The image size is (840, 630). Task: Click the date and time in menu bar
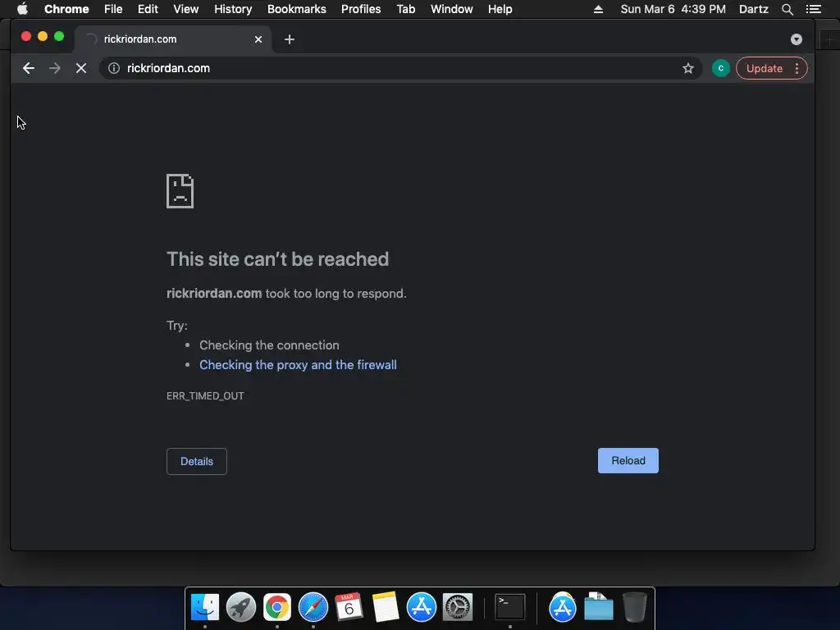pos(673,9)
